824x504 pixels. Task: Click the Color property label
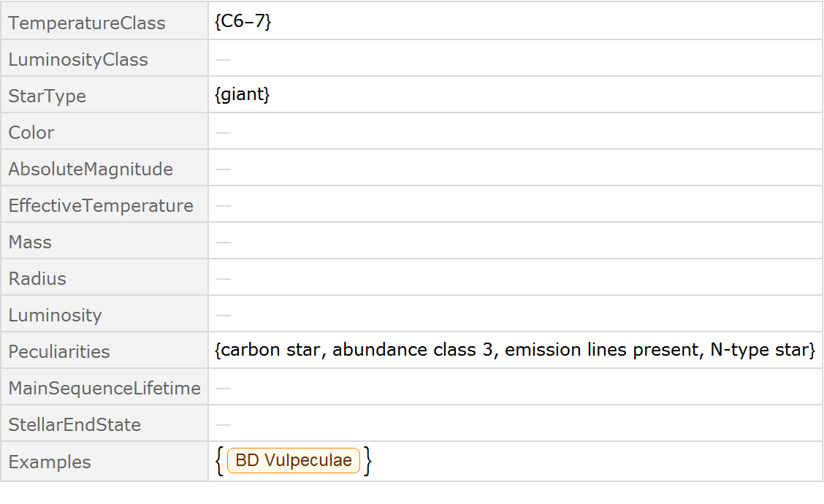[x=31, y=132]
